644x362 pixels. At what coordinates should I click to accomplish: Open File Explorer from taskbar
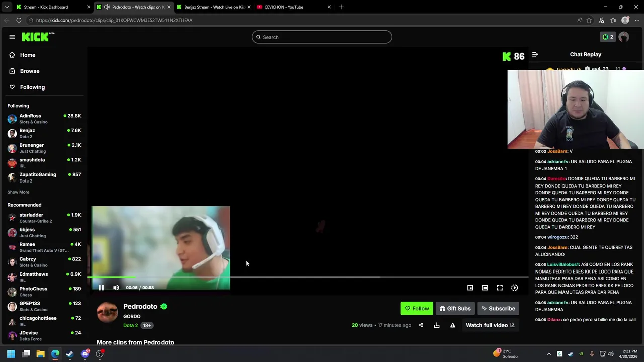[41, 354]
